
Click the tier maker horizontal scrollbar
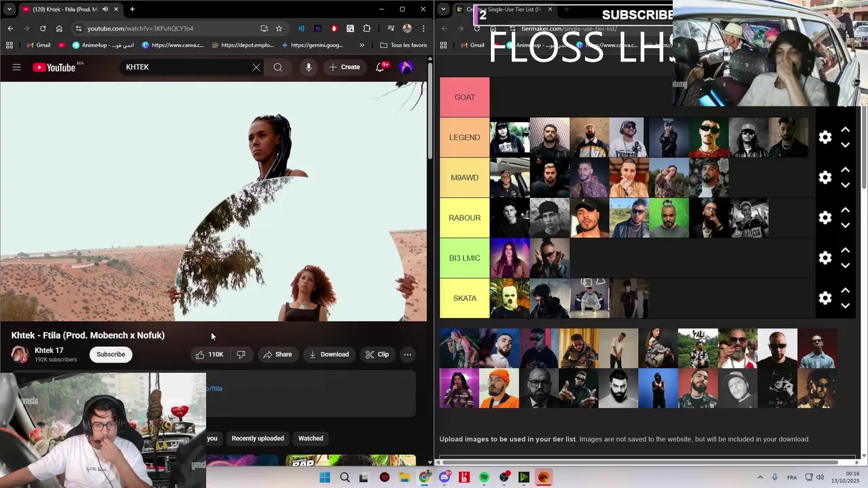pyautogui.click(x=640, y=462)
